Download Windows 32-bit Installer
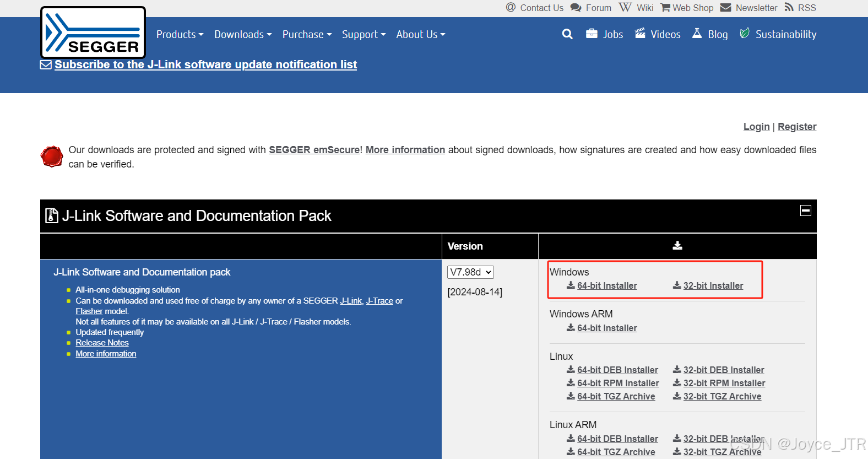 [x=713, y=285]
